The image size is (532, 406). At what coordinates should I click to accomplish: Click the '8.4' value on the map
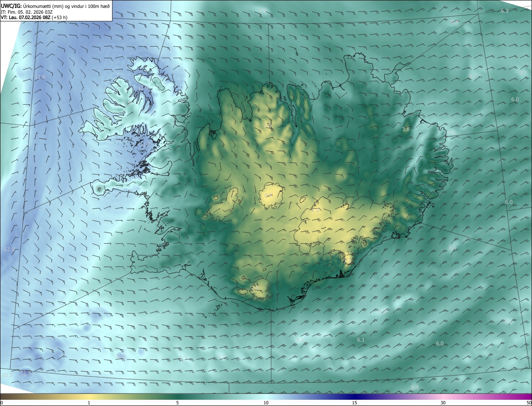tap(415, 387)
